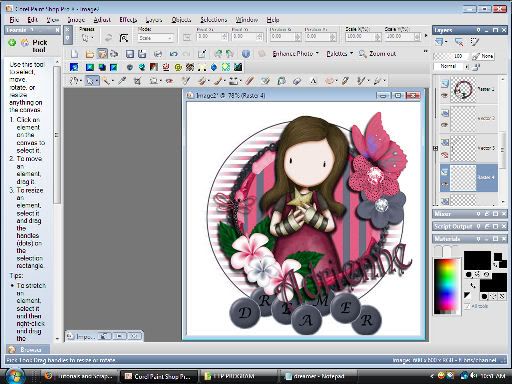Click the Save disk icon
Screen dimensions: 512x384
point(130,54)
